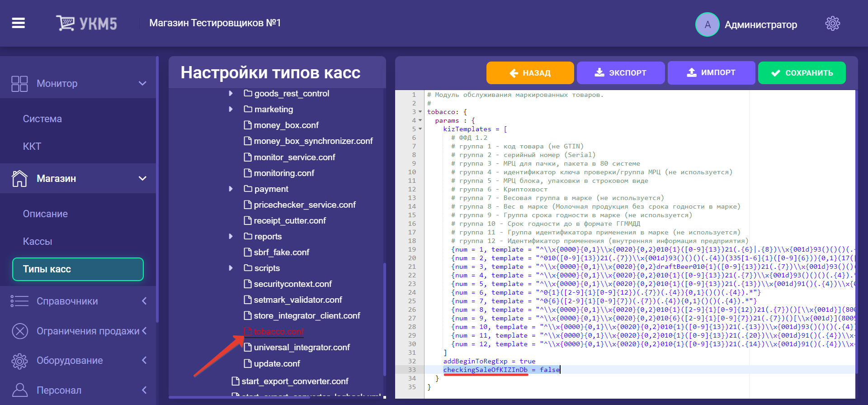The height and width of the screenshot is (405, 868).
Task: Click the update.conf file icon
Action: (x=247, y=363)
